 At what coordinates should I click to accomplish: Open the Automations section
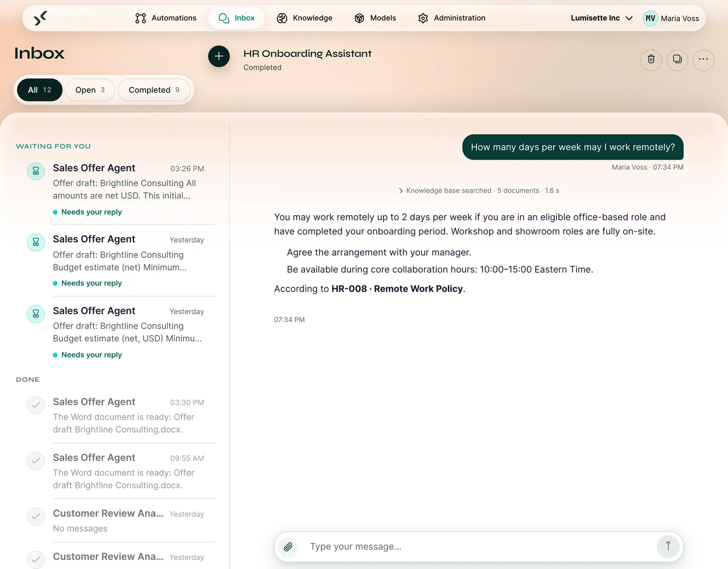[166, 18]
